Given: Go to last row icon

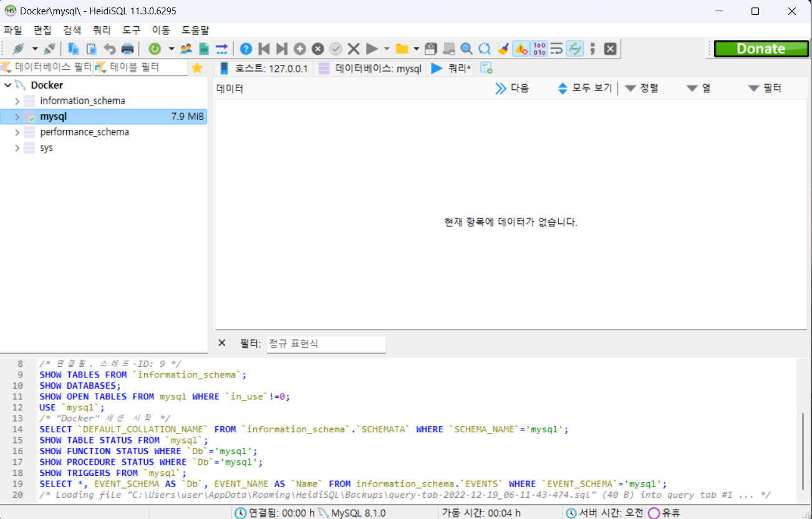Looking at the screenshot, I should (x=282, y=49).
